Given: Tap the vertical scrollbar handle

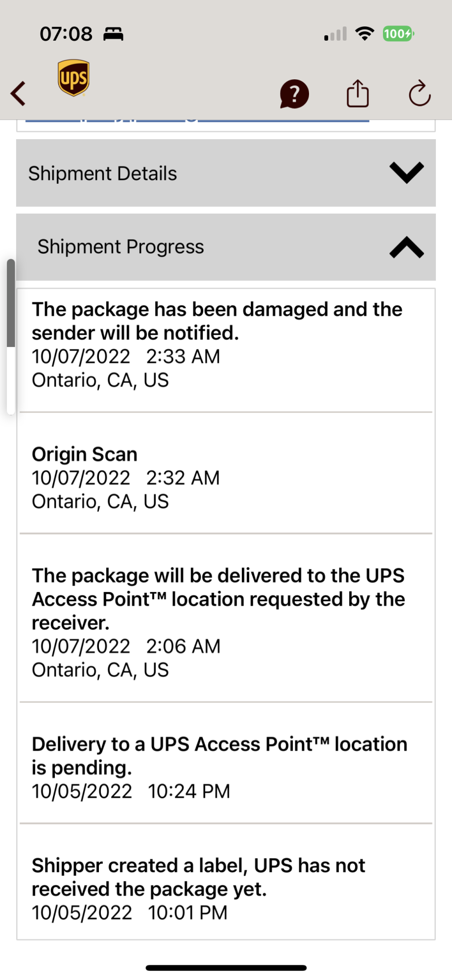Looking at the screenshot, I should pos(10,303).
